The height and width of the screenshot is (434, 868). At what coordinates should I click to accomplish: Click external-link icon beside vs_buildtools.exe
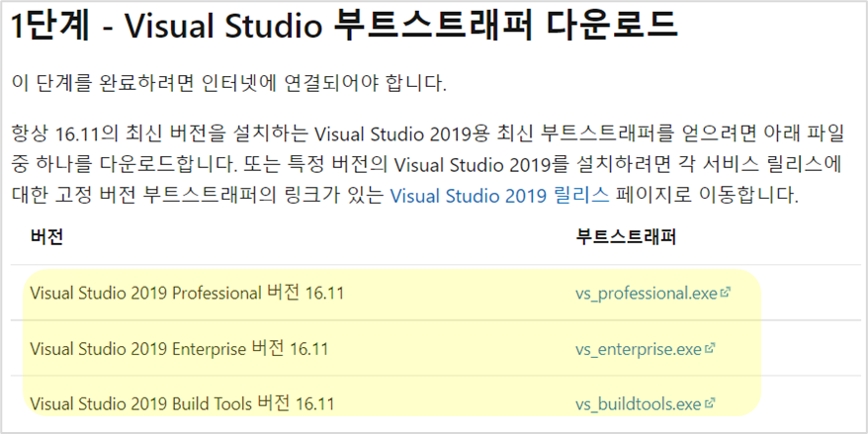pos(710,403)
